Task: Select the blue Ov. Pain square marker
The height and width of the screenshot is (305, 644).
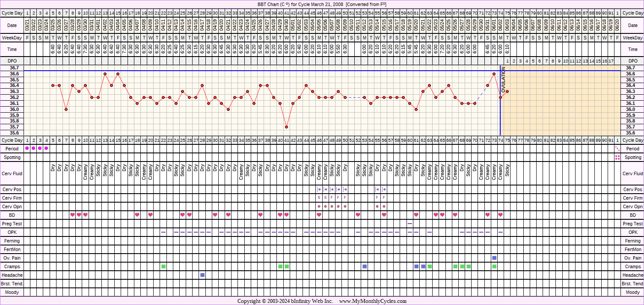Action: [x=494, y=258]
